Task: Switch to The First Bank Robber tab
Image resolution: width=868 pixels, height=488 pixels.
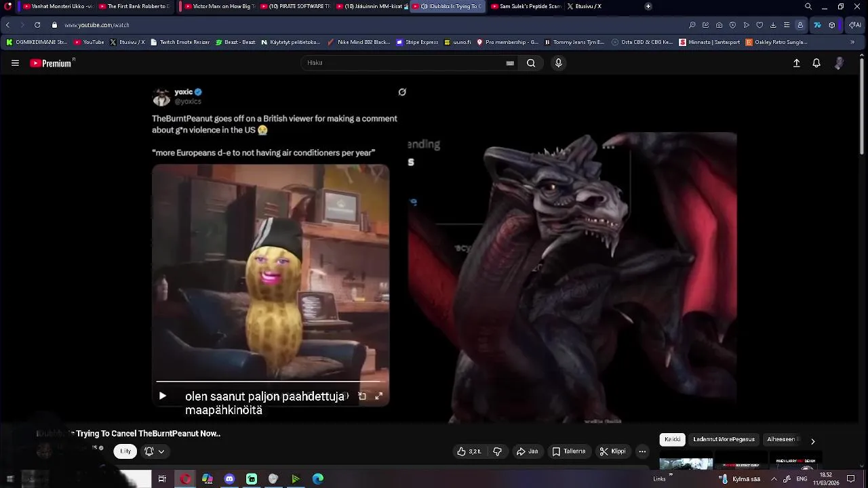Action: 134,6
